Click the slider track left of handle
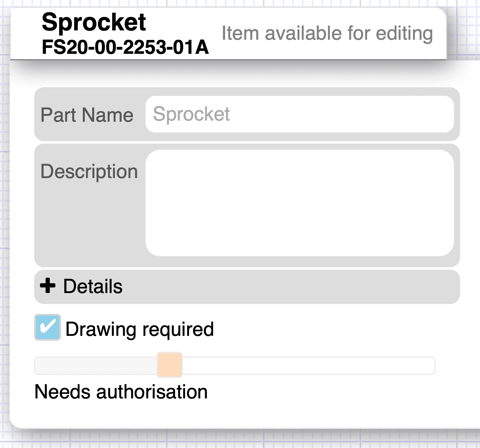 coord(96,366)
